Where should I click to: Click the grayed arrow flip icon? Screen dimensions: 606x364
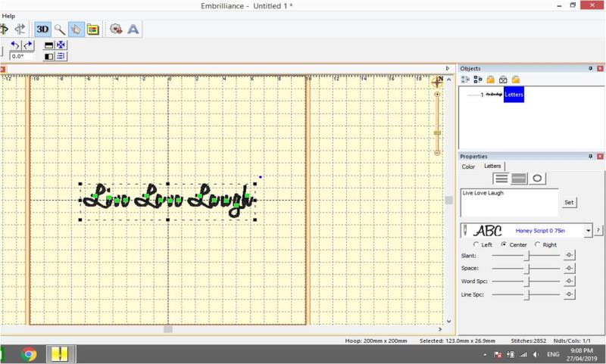[20, 30]
